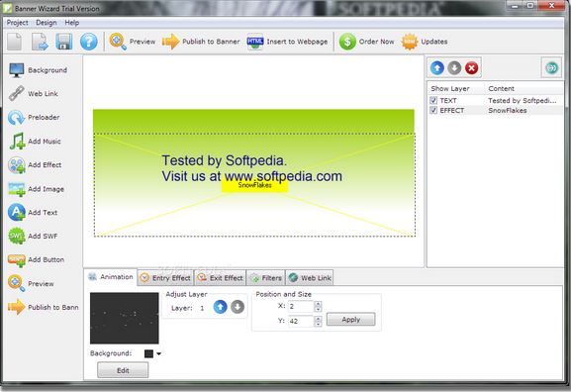The height and width of the screenshot is (392, 571).
Task: Save the project with floppy disk icon
Action: [x=63, y=42]
